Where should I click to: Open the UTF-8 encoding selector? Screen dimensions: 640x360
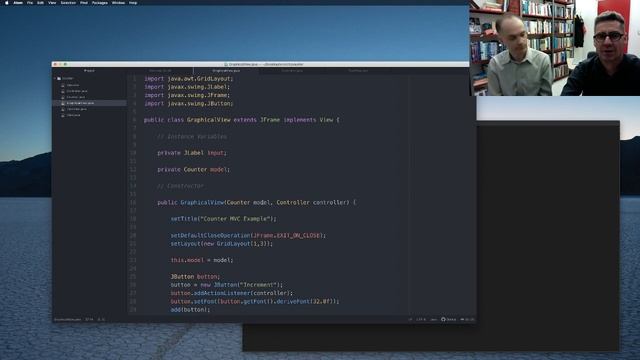coord(421,320)
